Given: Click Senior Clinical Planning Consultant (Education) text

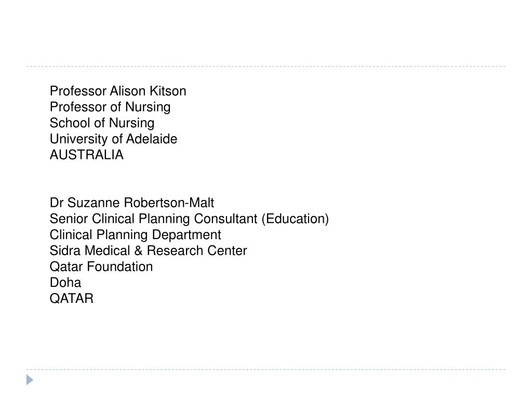Looking at the screenshot, I should pos(189,219).
